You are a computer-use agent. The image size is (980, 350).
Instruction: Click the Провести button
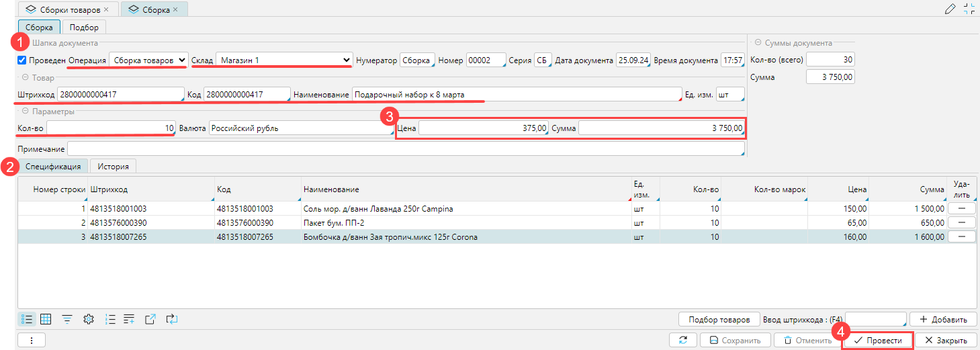(x=877, y=341)
